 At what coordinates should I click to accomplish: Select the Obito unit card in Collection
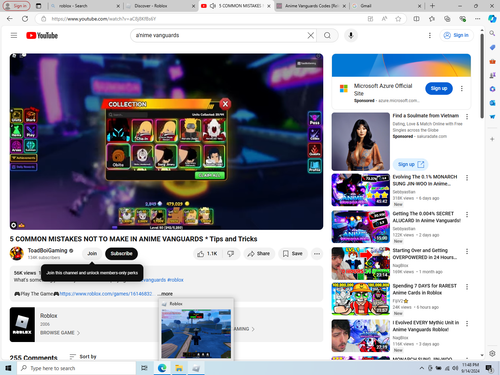pos(118,156)
